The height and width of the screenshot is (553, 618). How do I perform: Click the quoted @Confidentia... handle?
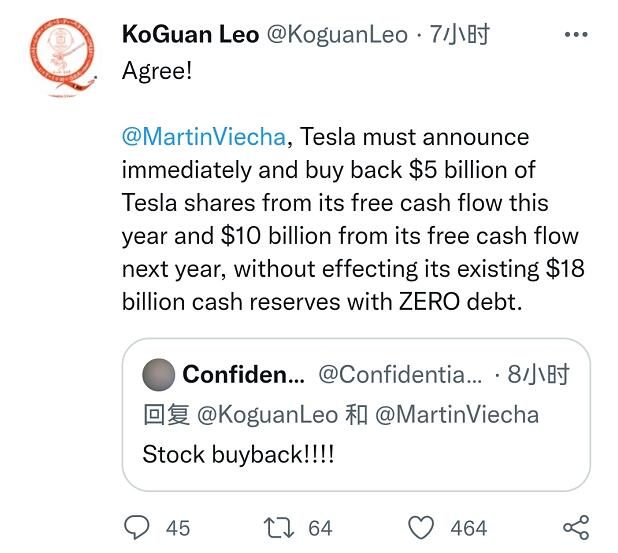[x=399, y=375]
